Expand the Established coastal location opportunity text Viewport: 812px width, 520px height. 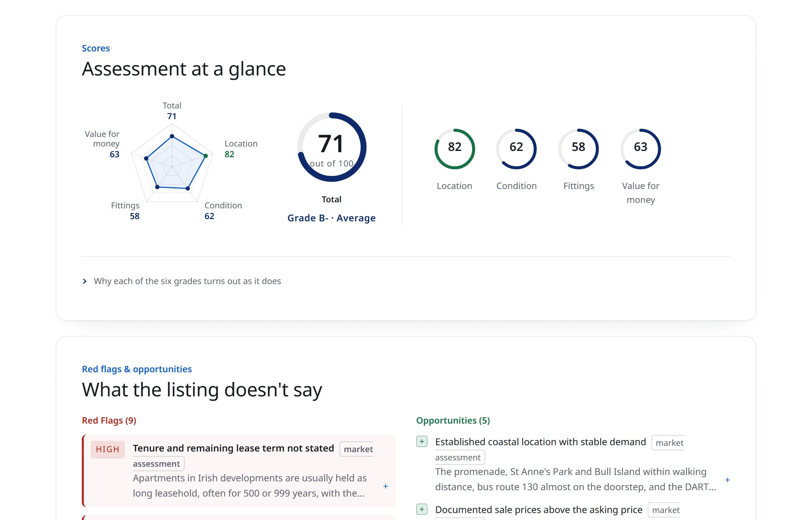pyautogui.click(x=727, y=480)
